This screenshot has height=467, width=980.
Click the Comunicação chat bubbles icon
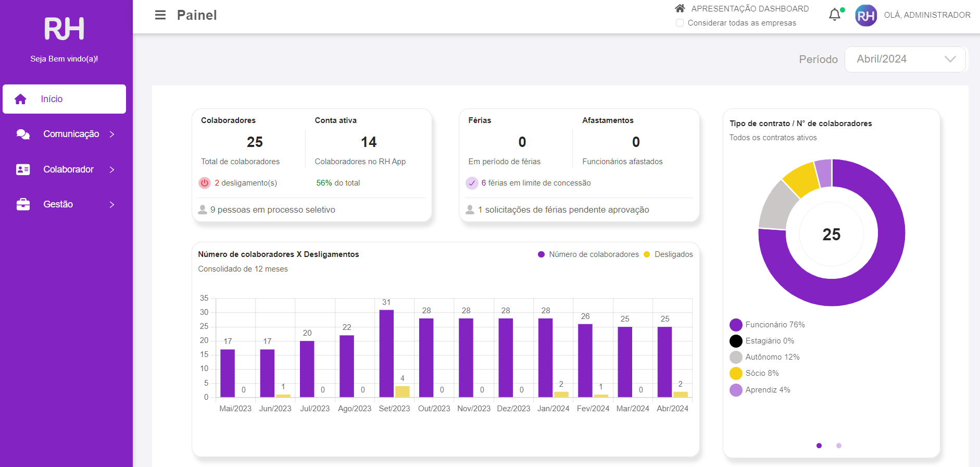coord(23,134)
